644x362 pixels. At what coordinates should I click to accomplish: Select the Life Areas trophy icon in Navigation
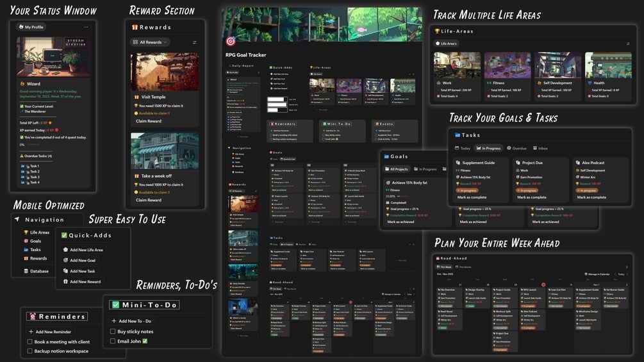[x=26, y=233]
